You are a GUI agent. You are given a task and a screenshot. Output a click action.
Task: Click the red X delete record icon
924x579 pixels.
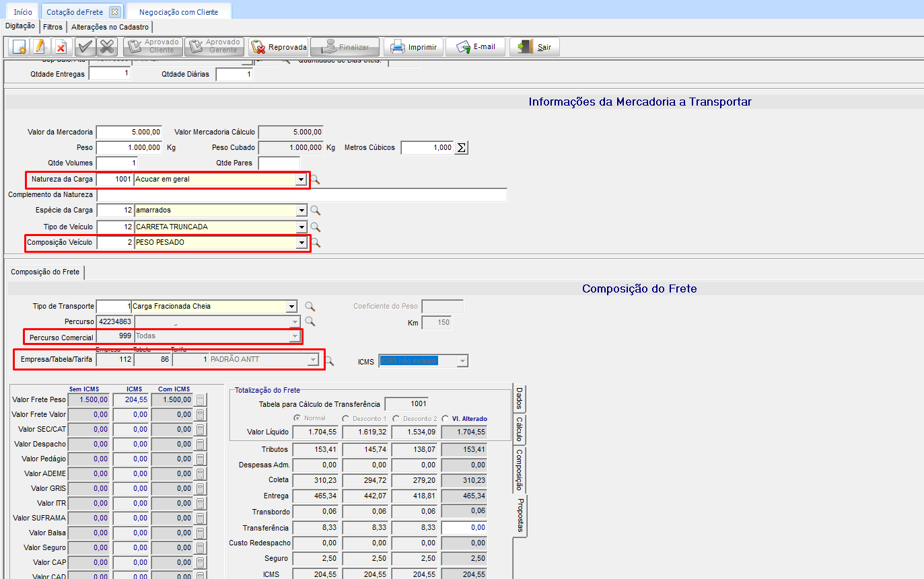pyautogui.click(x=61, y=47)
